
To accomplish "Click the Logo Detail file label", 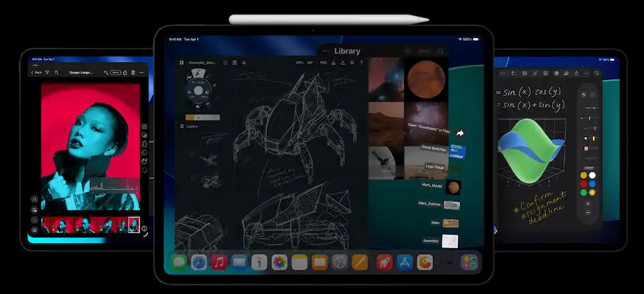I will click(435, 167).
